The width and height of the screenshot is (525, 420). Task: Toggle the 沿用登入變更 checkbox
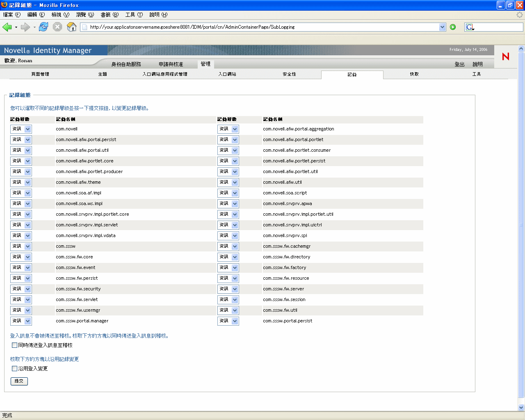pos(15,369)
